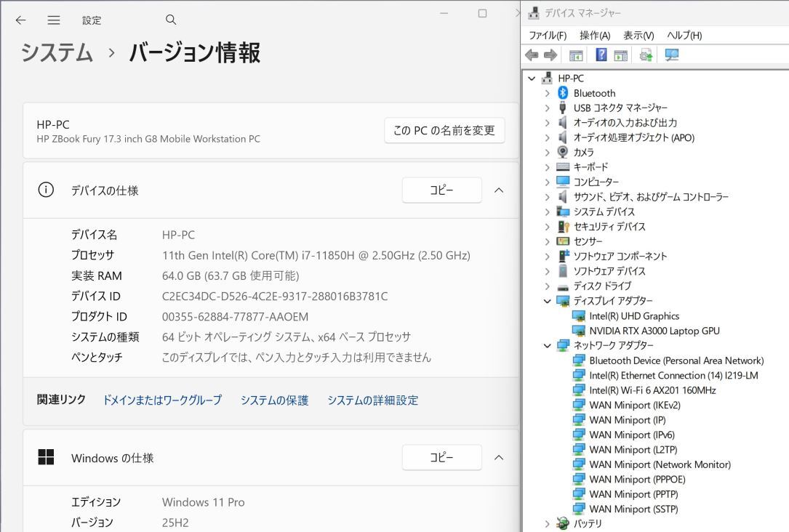The width and height of the screenshot is (789, 532).
Task: Open the 操作(A) menu
Action: click(x=594, y=36)
